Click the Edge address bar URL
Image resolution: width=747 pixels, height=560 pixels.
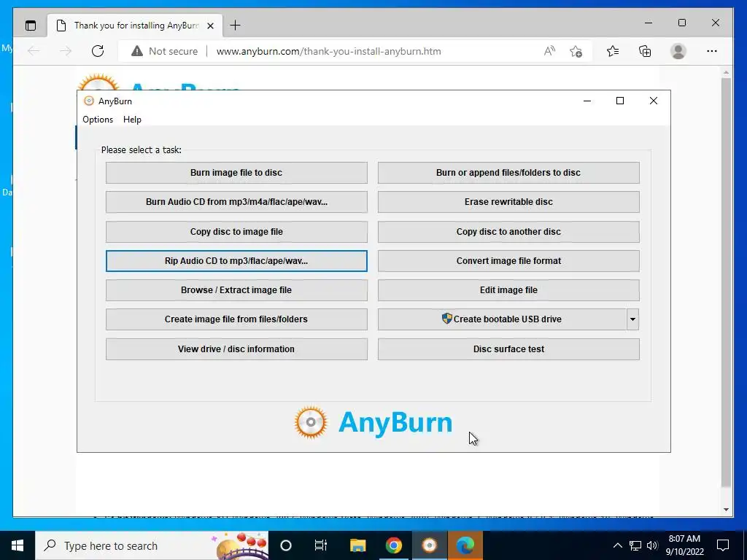click(329, 51)
